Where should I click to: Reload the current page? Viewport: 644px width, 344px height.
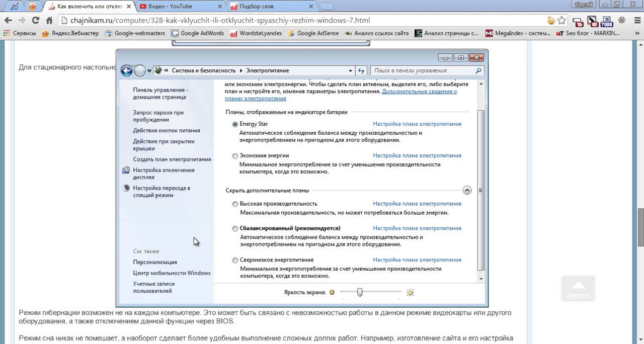35,21
